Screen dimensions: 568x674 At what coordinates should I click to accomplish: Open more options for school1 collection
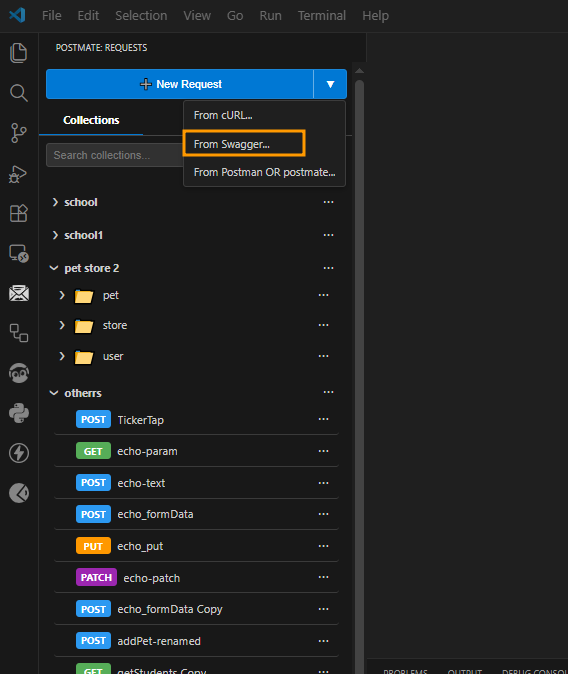coord(329,235)
